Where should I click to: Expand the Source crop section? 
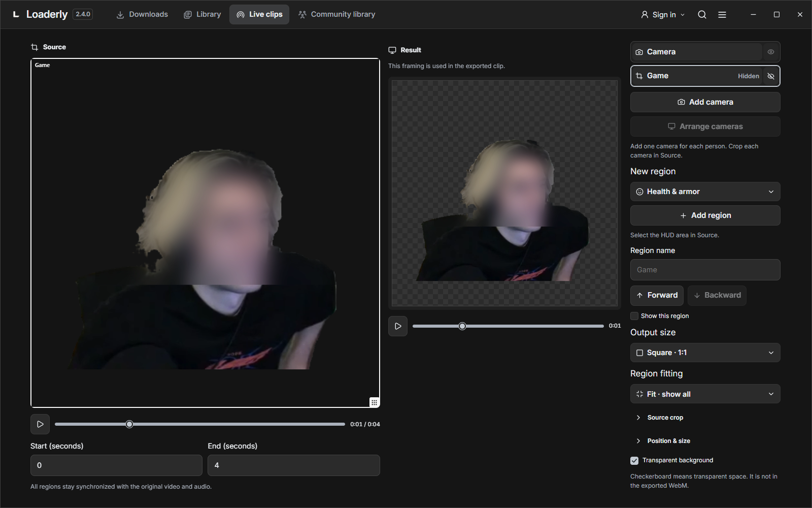coord(665,418)
